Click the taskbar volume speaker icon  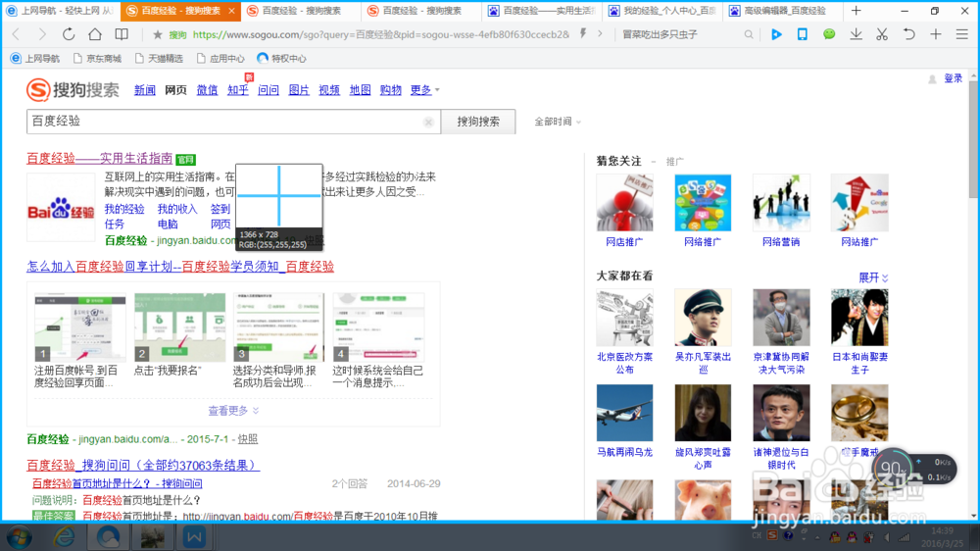[x=888, y=537]
